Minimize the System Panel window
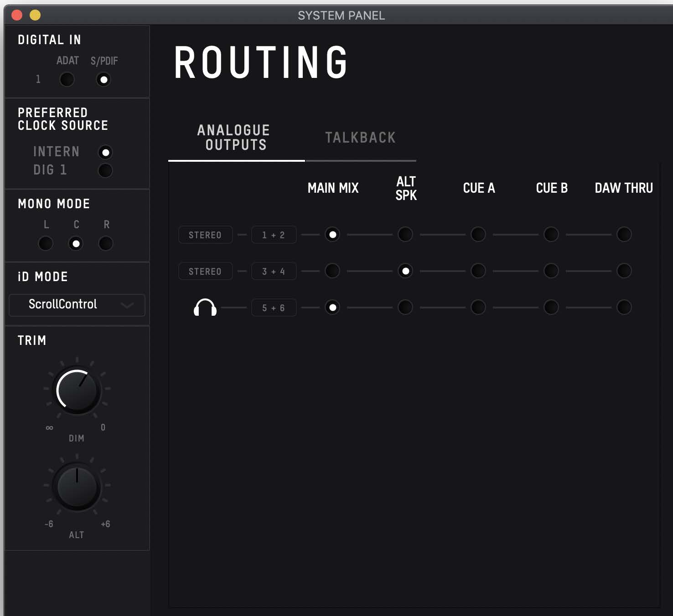 tap(35, 15)
